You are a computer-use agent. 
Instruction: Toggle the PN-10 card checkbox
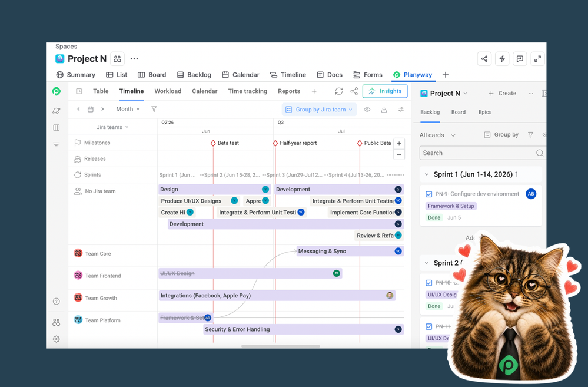coord(429,283)
